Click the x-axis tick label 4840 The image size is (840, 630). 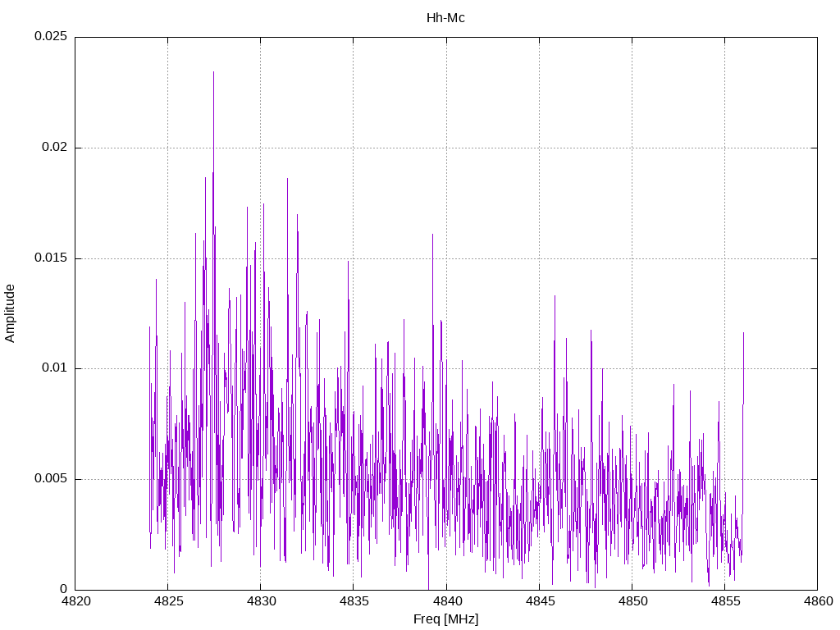(447, 601)
